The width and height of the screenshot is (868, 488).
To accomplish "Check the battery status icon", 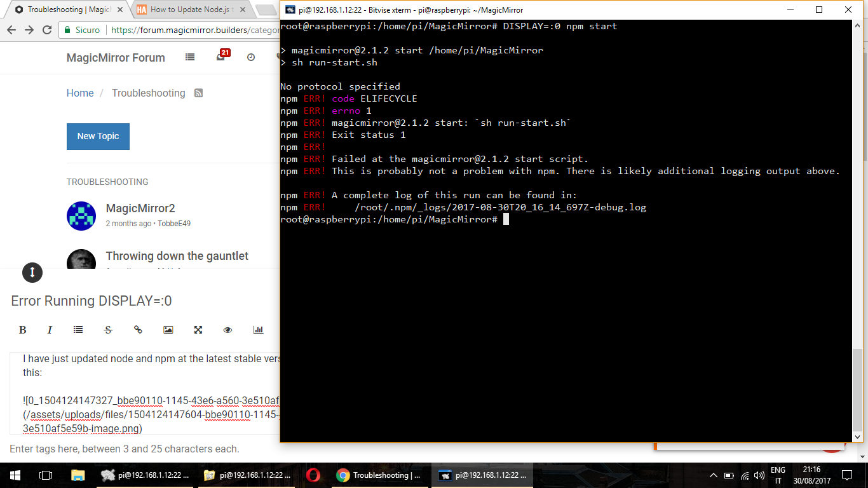I will coord(729,475).
